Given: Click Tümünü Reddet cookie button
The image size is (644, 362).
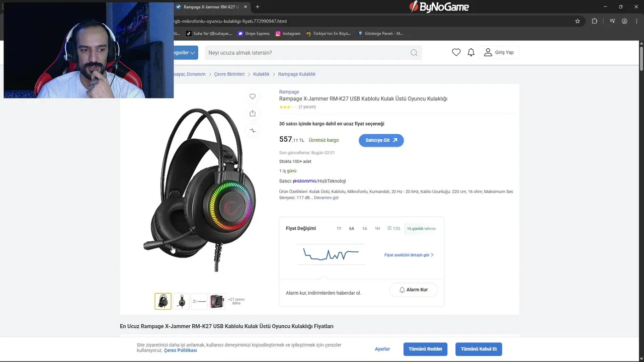Looking at the screenshot, I should point(426,349).
